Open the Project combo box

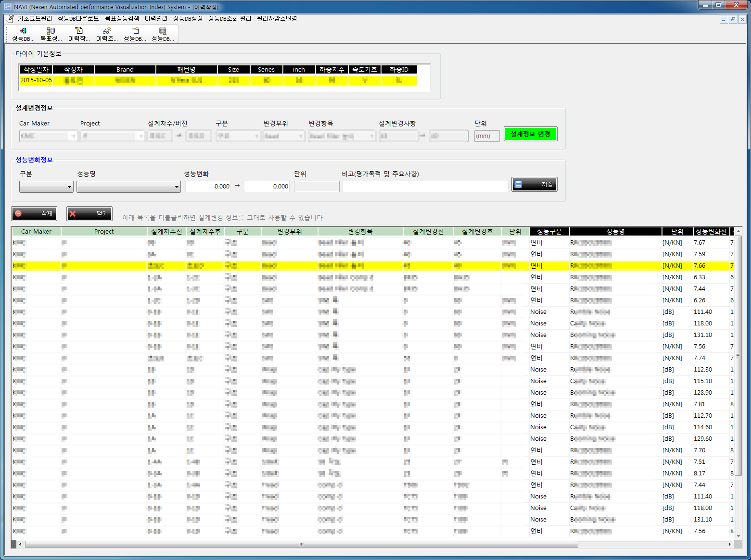pos(112,136)
